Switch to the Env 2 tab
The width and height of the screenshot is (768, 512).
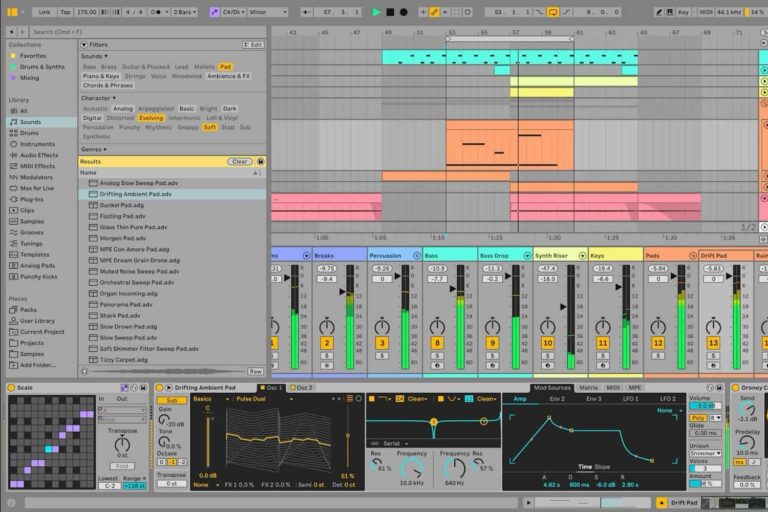pyautogui.click(x=556, y=399)
